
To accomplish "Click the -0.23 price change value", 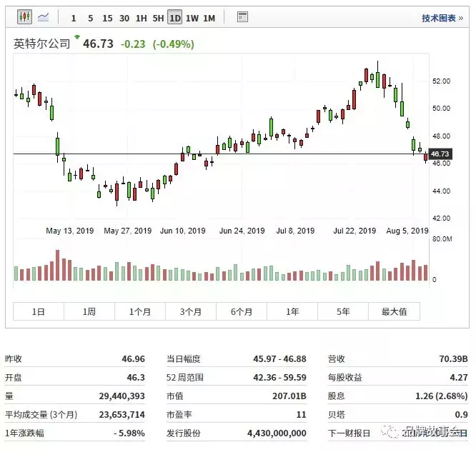I will (133, 44).
